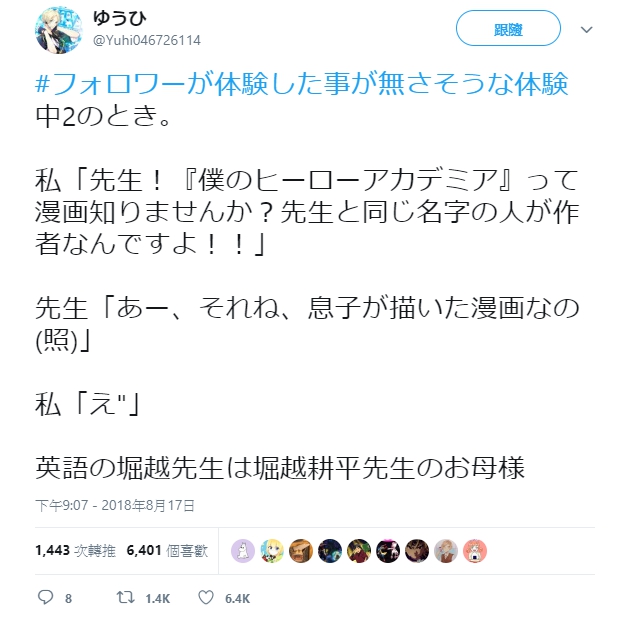The width and height of the screenshot is (628, 622).
Task: Open the pink onigiri liker avatar
Action: coord(475,551)
